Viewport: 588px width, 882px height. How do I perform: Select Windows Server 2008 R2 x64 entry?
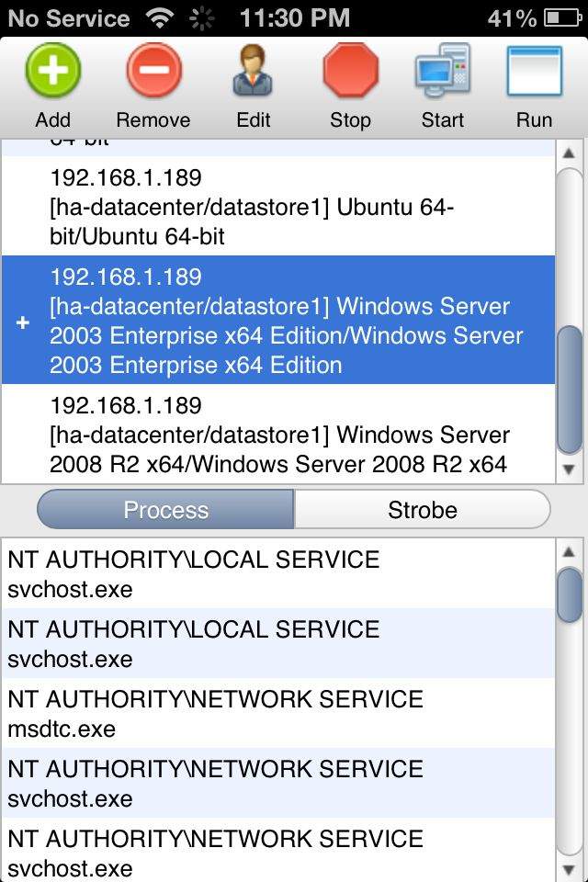click(276, 435)
